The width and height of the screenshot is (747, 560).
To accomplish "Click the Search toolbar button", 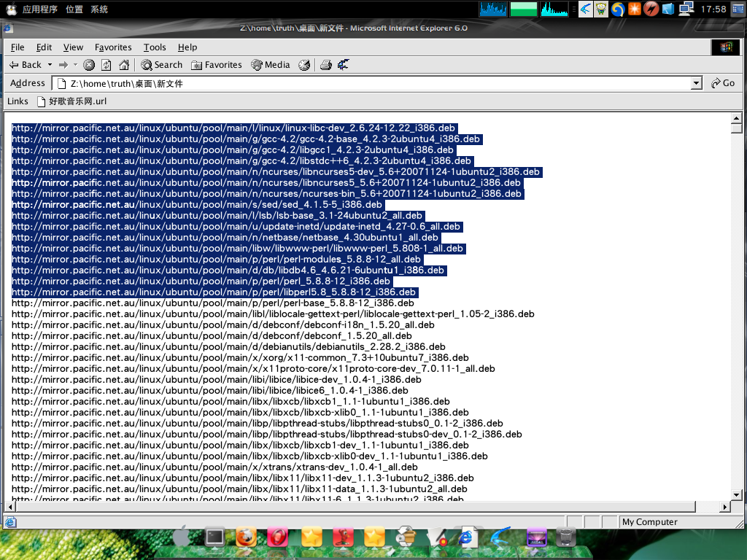I will tap(162, 65).
